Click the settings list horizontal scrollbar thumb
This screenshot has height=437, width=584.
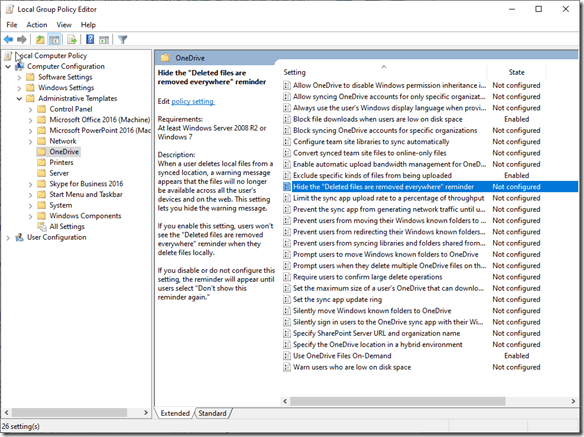397,401
